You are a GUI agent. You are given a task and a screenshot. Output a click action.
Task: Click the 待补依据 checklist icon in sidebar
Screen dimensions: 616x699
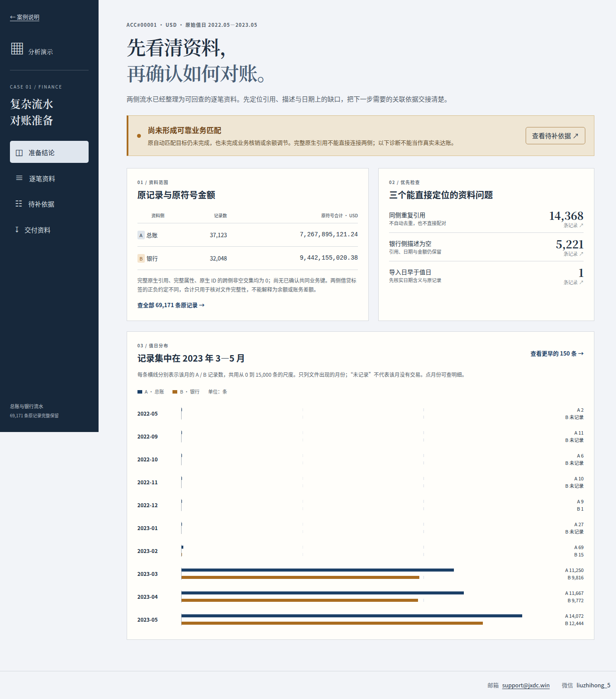(19, 203)
